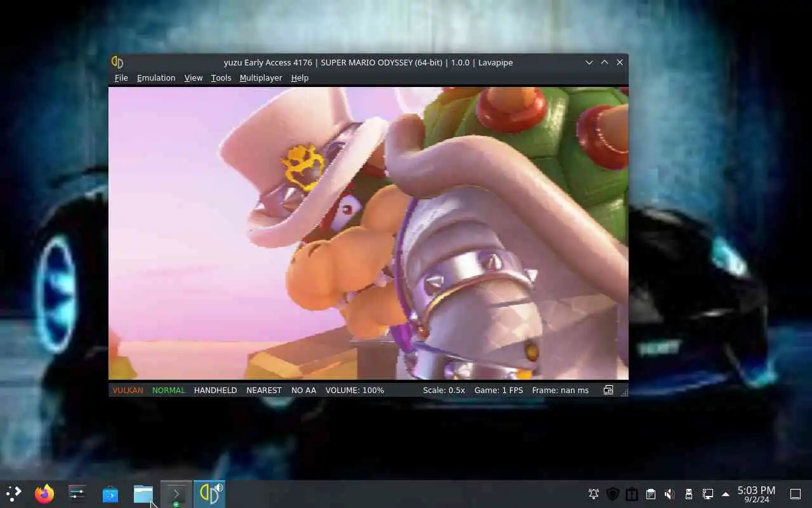
Task: Open the muted volume tray icon
Action: [x=670, y=494]
